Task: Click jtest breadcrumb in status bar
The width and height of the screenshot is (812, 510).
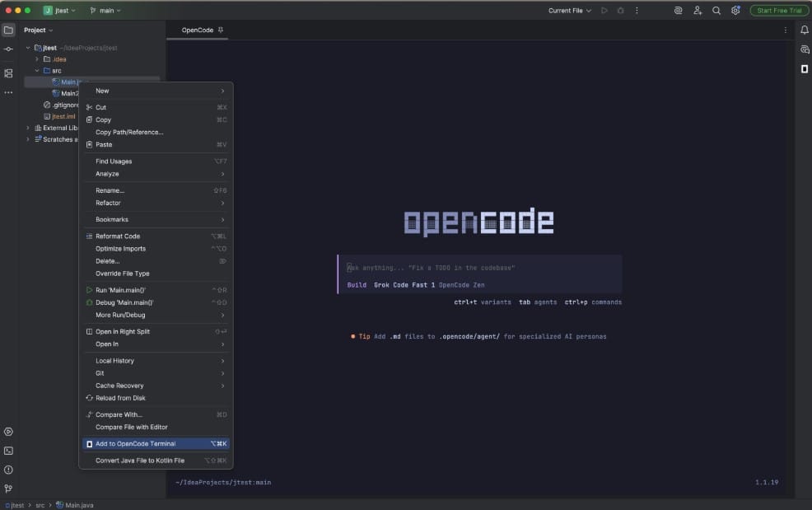Action: pos(15,505)
